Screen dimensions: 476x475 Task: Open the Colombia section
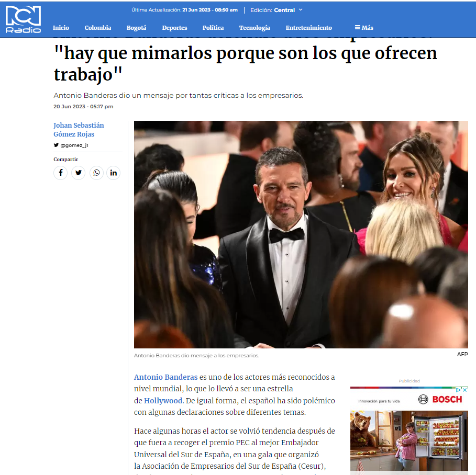(98, 28)
